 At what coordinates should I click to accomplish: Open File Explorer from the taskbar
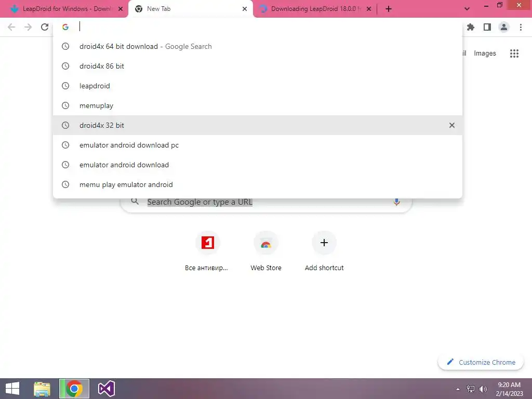click(42, 389)
